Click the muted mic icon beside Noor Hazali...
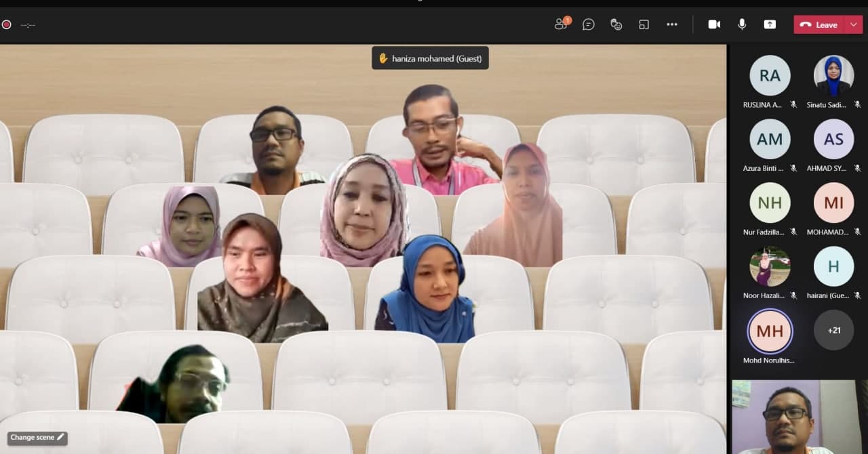 pos(793,296)
